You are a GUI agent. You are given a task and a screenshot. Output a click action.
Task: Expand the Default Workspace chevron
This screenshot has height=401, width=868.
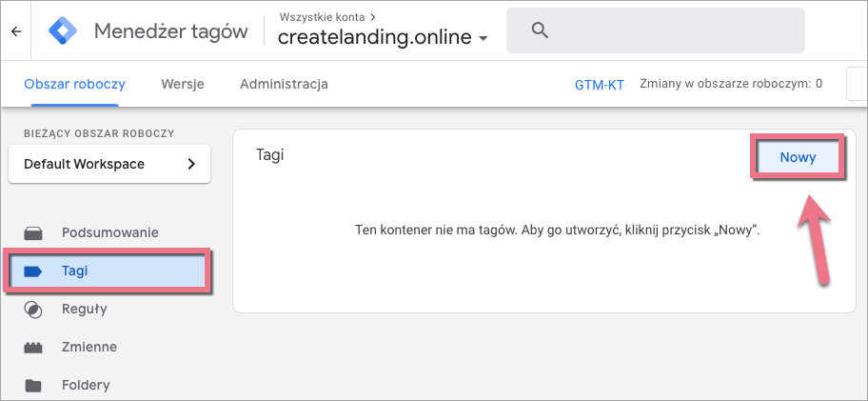(x=191, y=164)
